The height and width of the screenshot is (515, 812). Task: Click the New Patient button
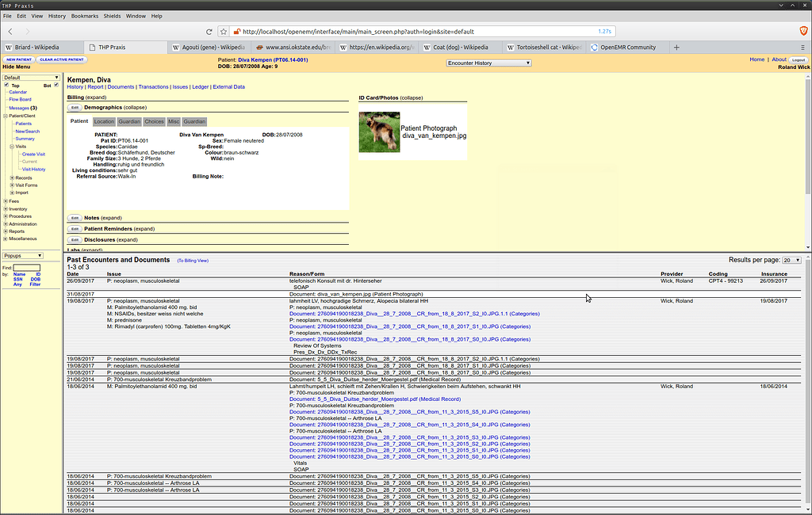[17, 59]
